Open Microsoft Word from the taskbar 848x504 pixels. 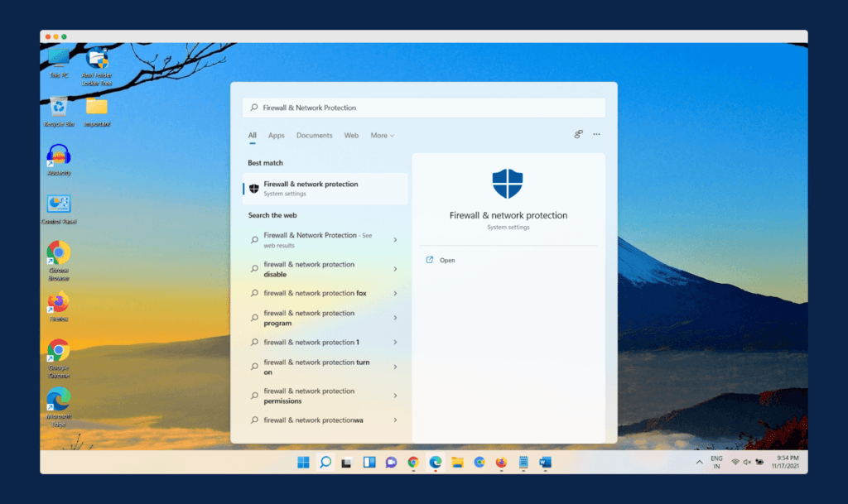(545, 462)
